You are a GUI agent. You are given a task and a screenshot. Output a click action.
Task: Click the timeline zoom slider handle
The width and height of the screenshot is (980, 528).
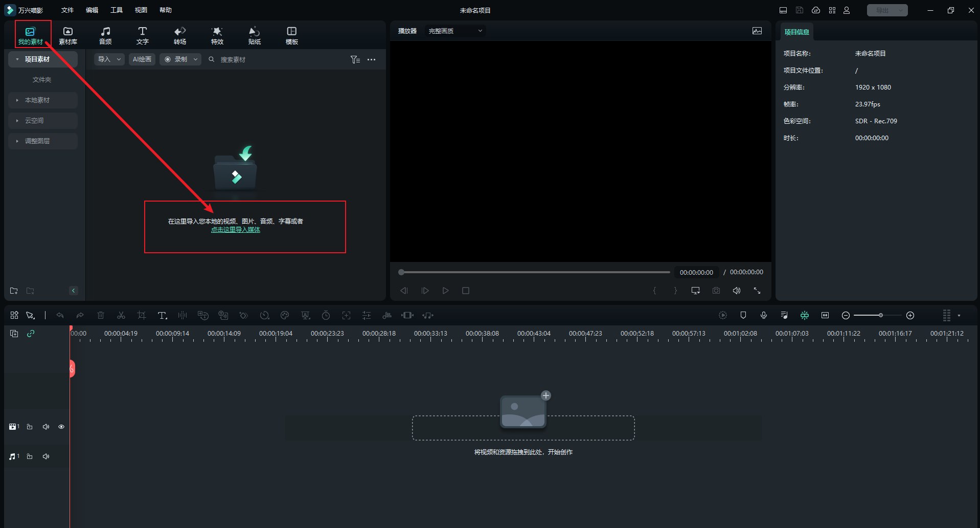(x=880, y=315)
